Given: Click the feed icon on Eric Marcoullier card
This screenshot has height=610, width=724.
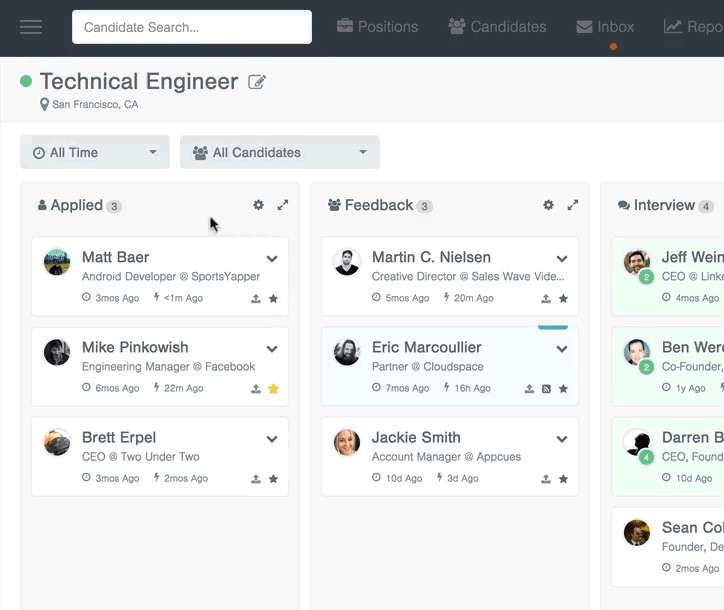Looking at the screenshot, I should [x=546, y=388].
